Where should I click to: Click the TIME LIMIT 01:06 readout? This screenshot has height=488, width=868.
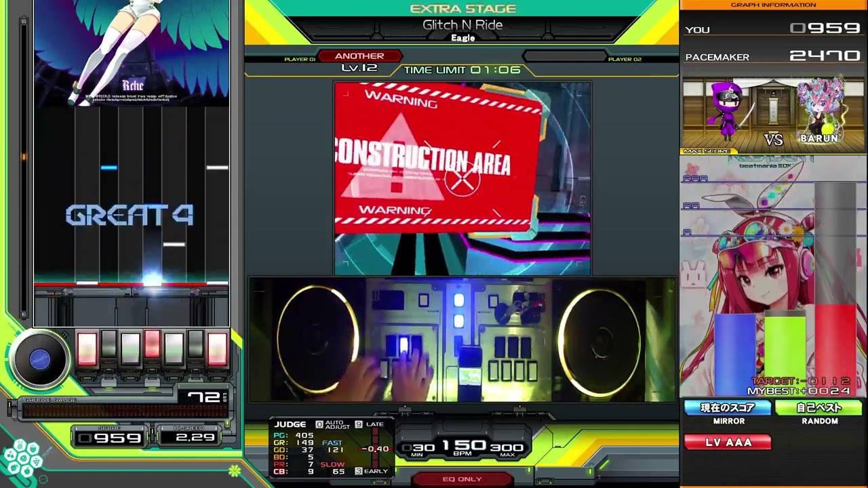point(462,70)
